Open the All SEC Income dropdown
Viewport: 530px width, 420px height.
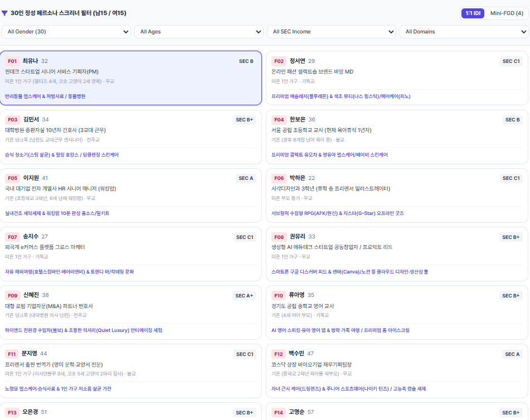331,32
